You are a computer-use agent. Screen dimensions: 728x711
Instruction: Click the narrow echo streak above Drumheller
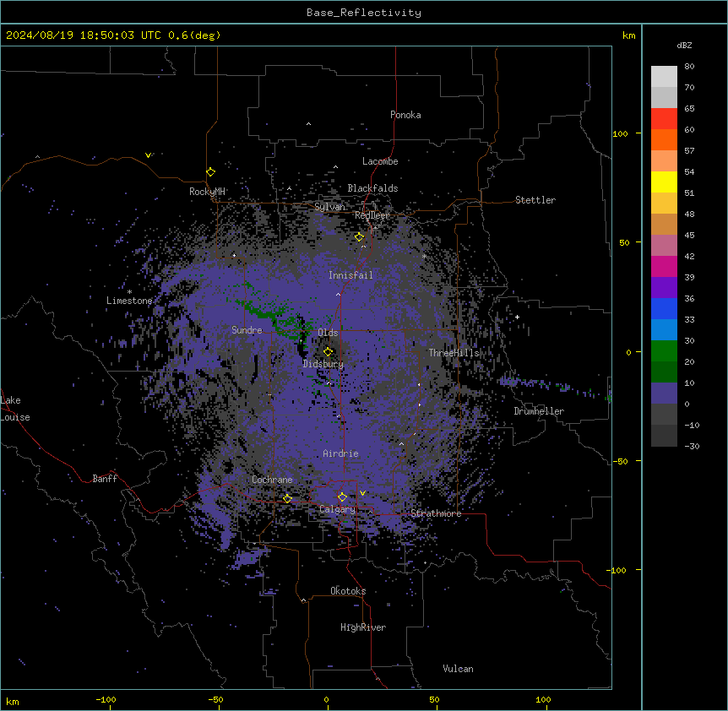coord(555,387)
